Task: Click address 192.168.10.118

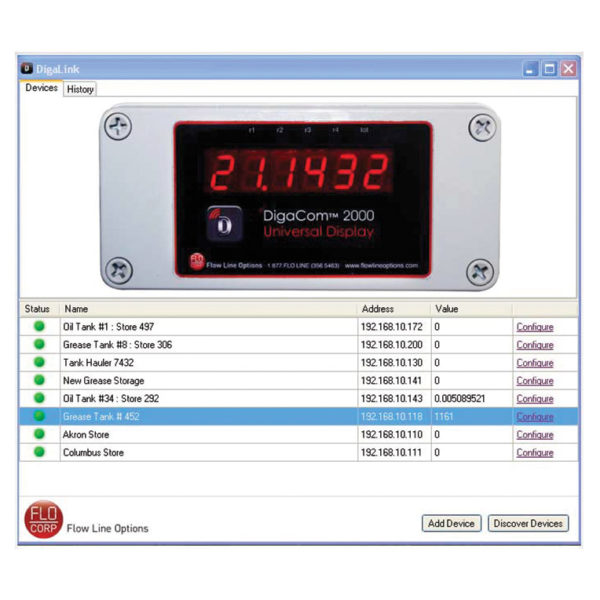Action: point(391,417)
